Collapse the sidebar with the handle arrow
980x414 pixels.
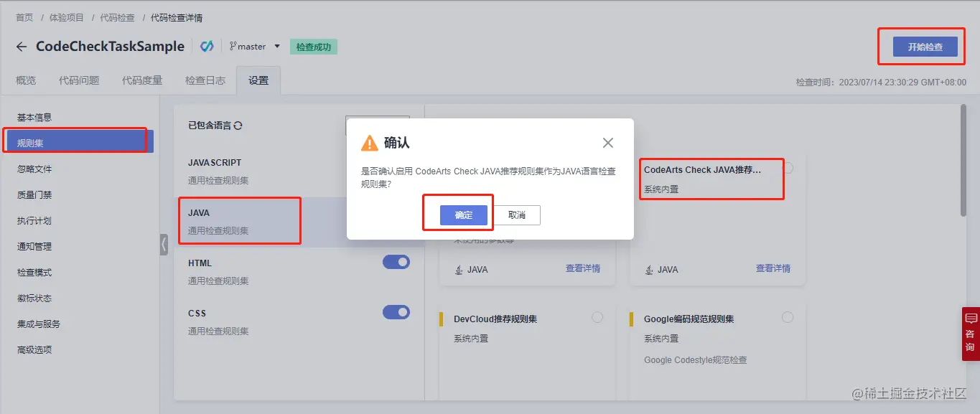[x=164, y=245]
